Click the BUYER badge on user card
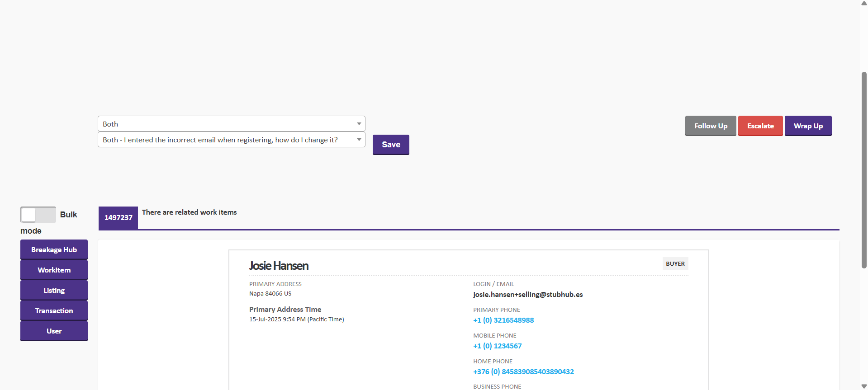The image size is (868, 390). 675,264
